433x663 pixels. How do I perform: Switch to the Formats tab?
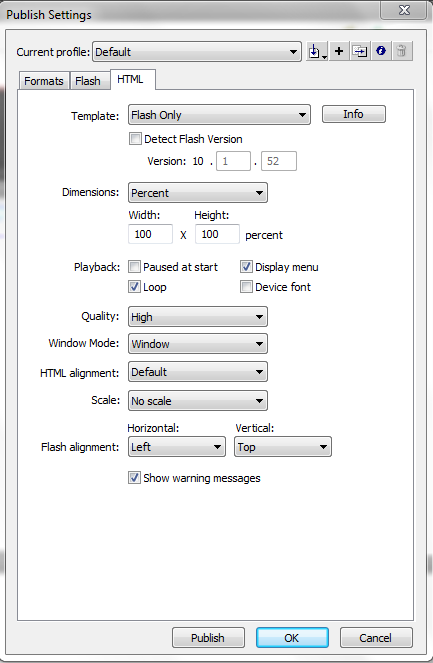coord(44,81)
